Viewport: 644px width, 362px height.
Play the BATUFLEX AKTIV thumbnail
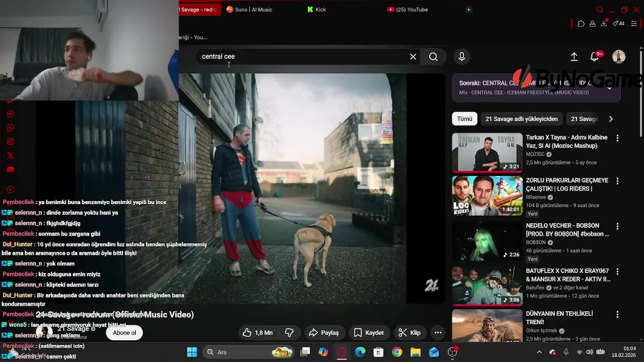pyautogui.click(x=487, y=286)
